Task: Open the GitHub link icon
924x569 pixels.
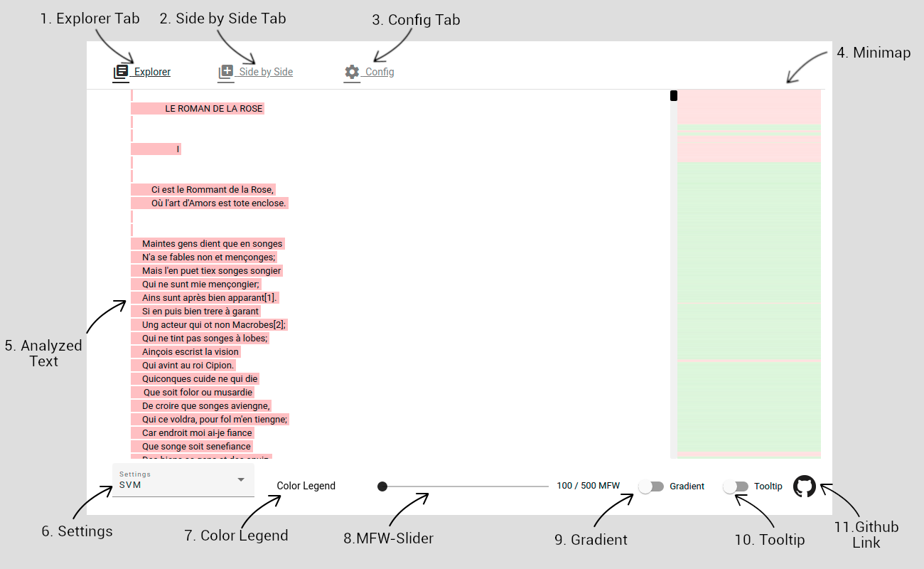Action: point(805,486)
